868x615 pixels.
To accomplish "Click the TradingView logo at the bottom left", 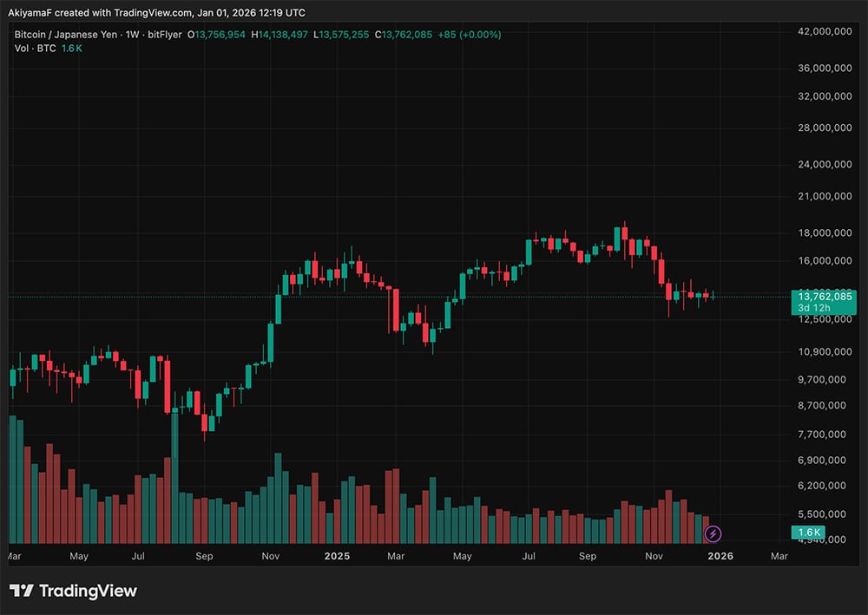I will (x=75, y=591).
